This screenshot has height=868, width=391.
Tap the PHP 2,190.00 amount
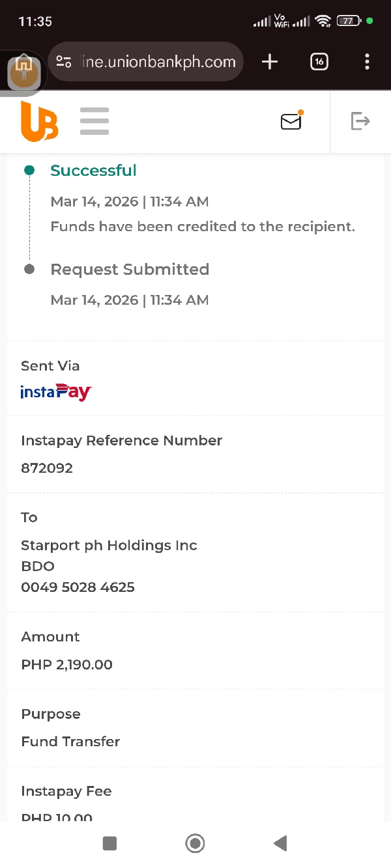click(x=66, y=664)
